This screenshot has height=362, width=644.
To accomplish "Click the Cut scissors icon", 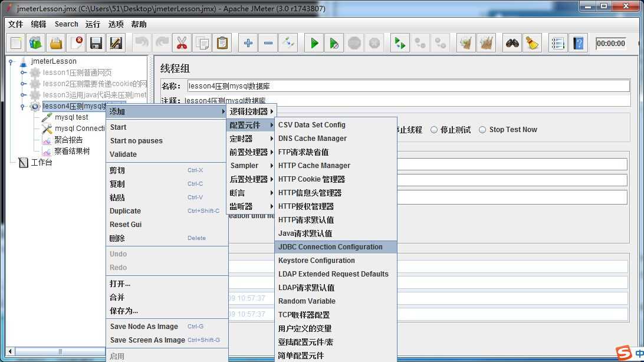I will (182, 43).
